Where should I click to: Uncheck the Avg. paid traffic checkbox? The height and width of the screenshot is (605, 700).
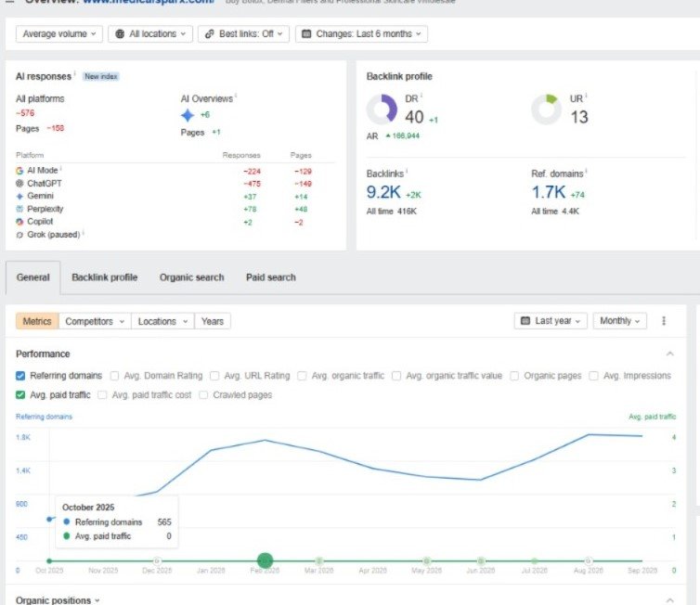(20, 395)
